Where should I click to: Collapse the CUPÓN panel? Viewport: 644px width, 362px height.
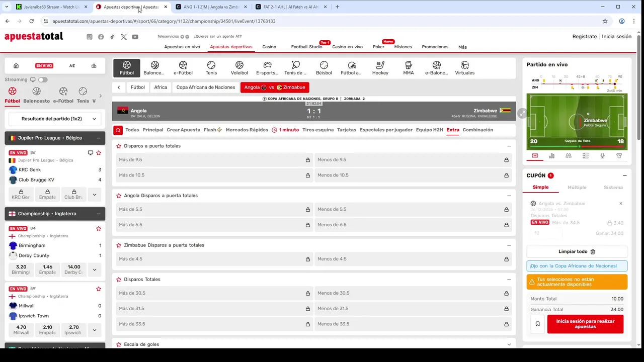624,175
